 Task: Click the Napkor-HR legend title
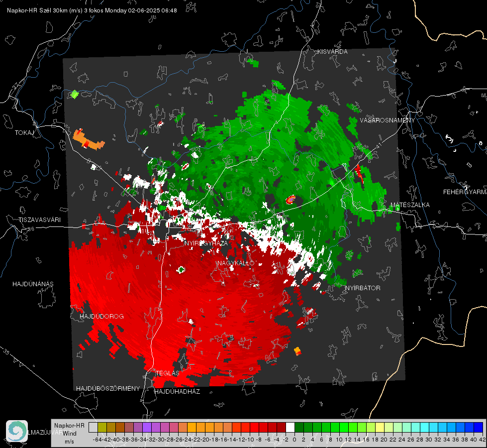[69, 426]
